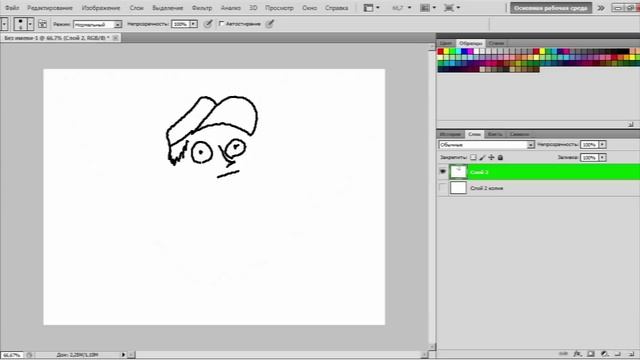
Task: Enable the Автостирание checkbox
Action: point(222,24)
